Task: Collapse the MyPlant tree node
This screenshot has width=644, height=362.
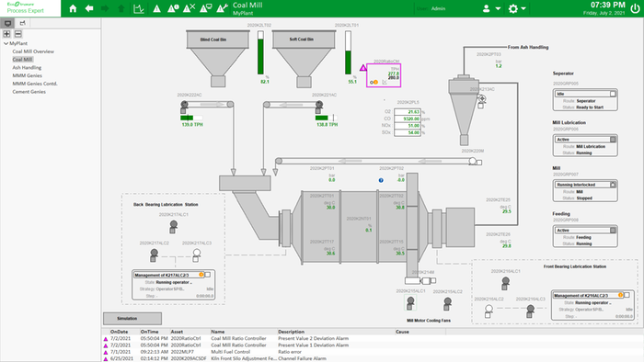Action: (6, 43)
